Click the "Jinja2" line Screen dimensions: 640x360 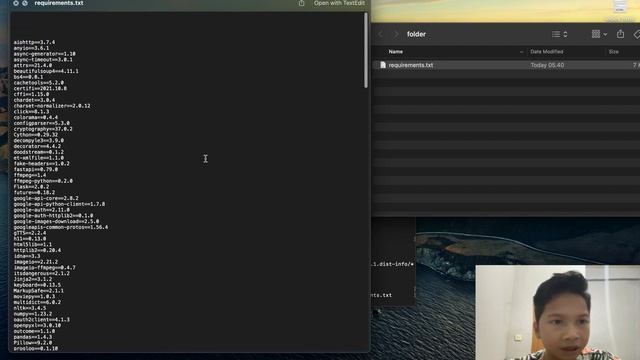pos(33,279)
